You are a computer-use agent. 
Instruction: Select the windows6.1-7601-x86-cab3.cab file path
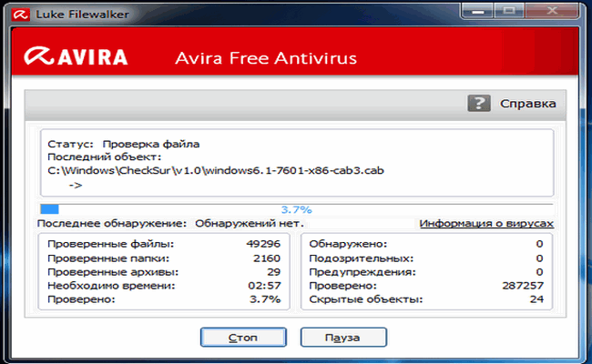(x=216, y=170)
